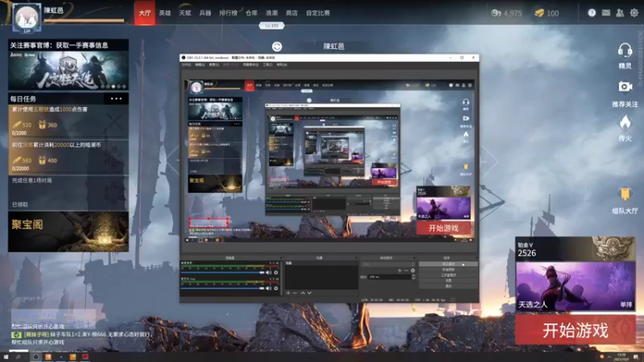The height and width of the screenshot is (362, 644).
Task: Open the 商店 shop tab
Action: pos(291,13)
